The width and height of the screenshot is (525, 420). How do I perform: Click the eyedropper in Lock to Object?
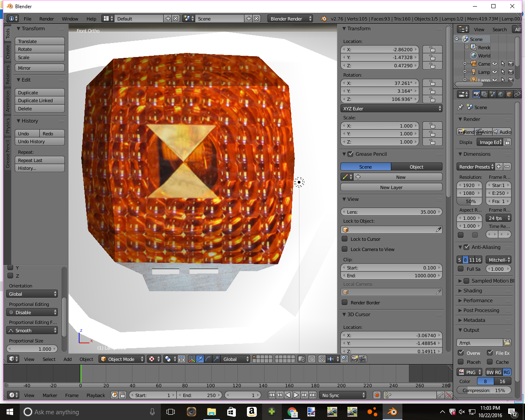438,230
